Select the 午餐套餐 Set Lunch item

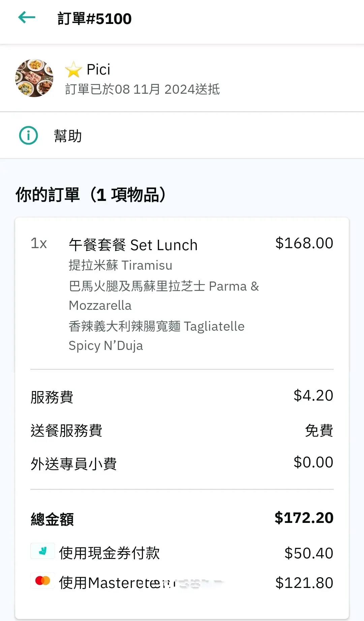[x=133, y=245]
